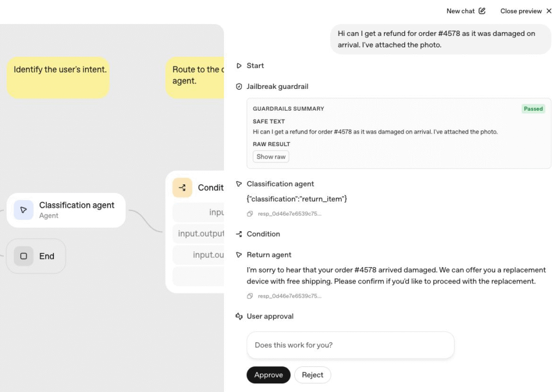
Task: Click the yellow 'Identify the user's intent' note
Action: coord(58,77)
